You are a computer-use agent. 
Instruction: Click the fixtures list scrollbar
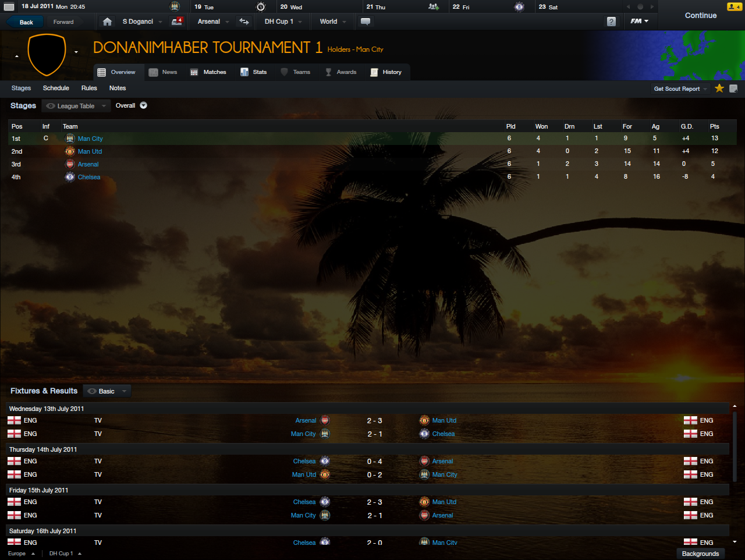[735, 446]
